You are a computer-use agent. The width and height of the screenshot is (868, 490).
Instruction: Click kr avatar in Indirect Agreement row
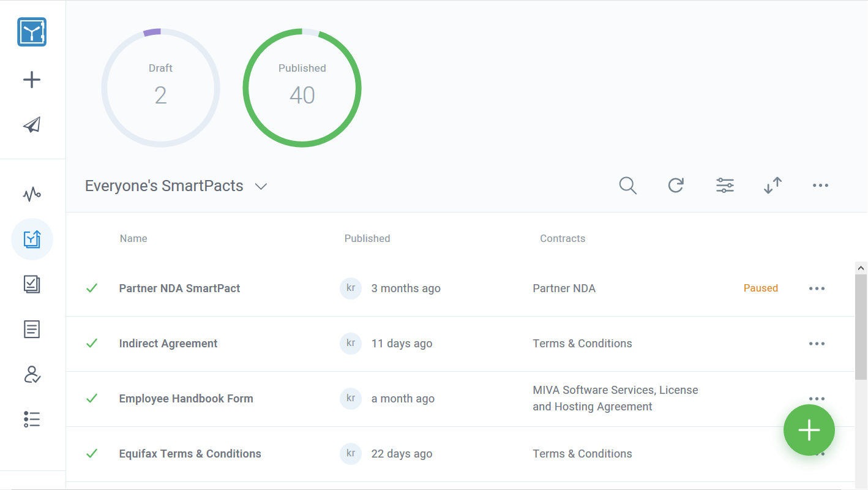tap(351, 343)
